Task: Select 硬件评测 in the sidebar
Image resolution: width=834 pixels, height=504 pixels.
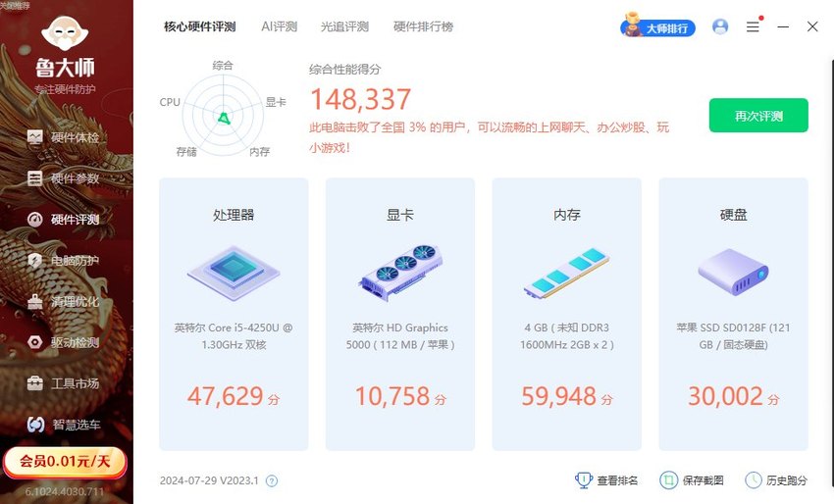Action: 64,220
